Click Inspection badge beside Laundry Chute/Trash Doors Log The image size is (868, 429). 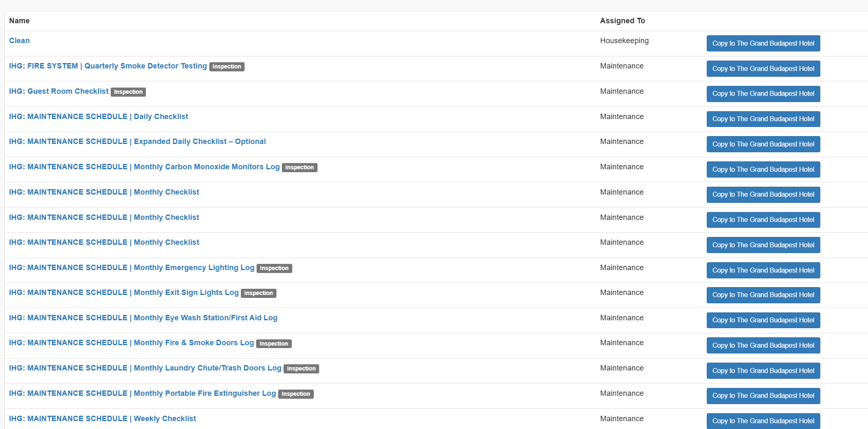301,368
